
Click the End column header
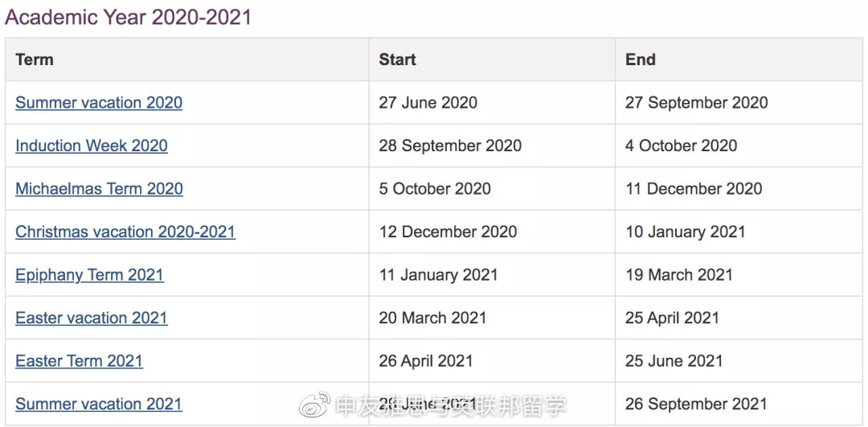[641, 60]
